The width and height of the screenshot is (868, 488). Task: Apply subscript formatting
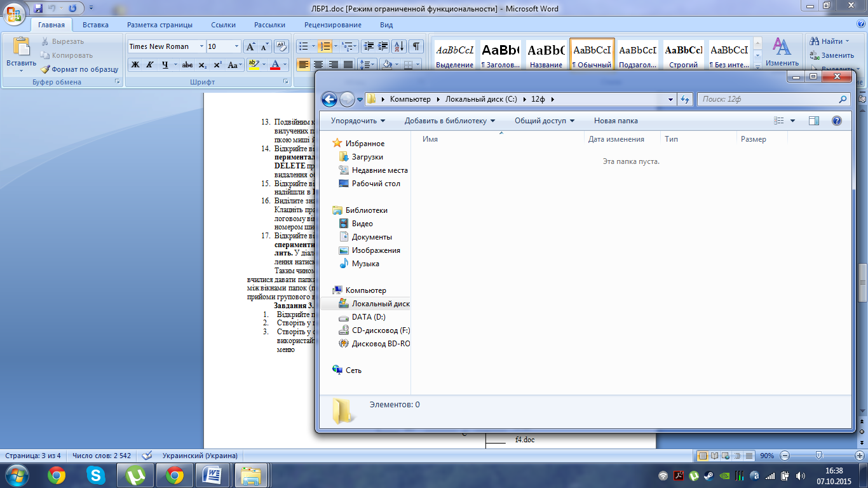[x=202, y=65]
